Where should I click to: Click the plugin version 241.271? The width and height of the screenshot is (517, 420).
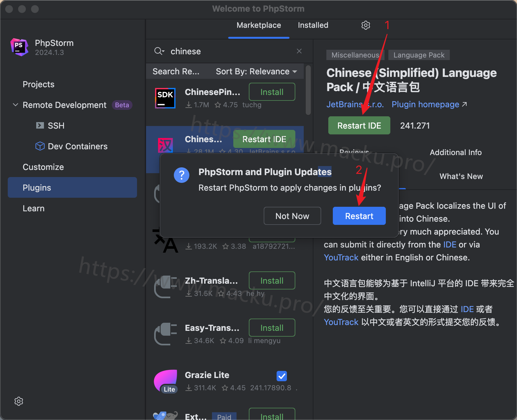pos(415,126)
